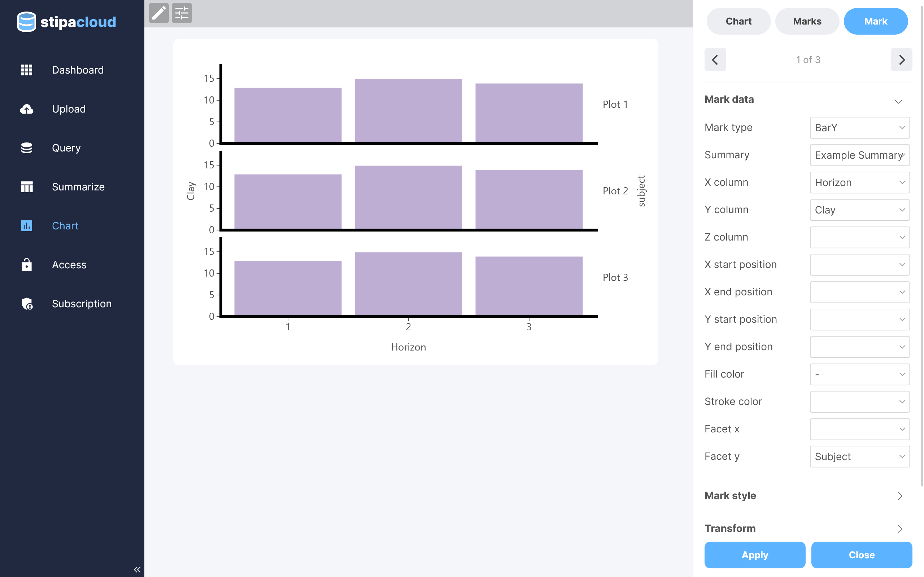This screenshot has width=924, height=577.
Task: Click the Access lock icon
Action: pyautogui.click(x=27, y=265)
